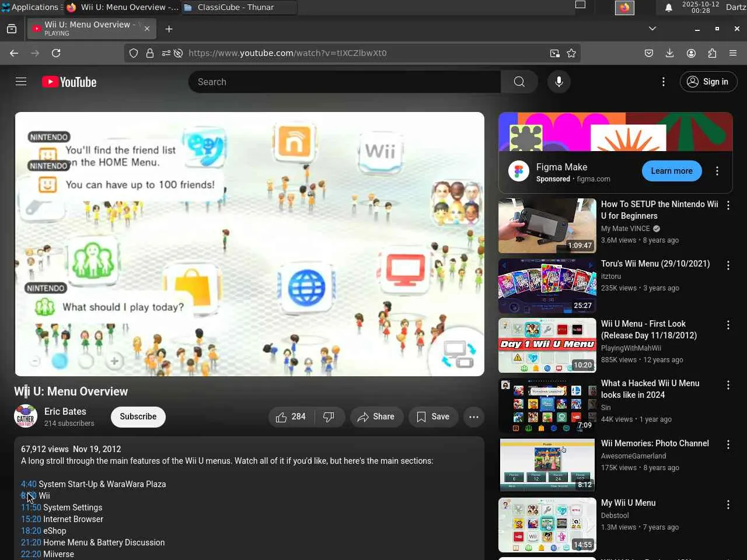This screenshot has width=747, height=560.
Task: Open Wii U Menu First Look thumbnail
Action: coord(547,345)
